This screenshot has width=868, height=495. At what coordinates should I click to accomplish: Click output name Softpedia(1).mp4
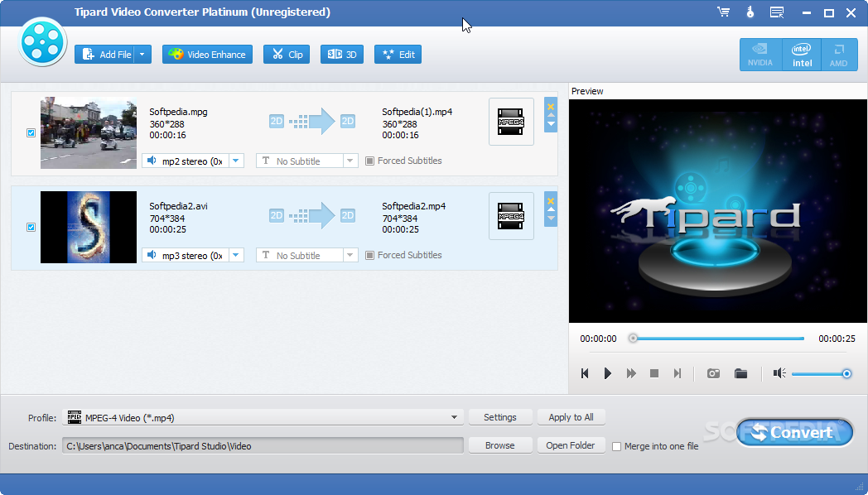tap(417, 112)
